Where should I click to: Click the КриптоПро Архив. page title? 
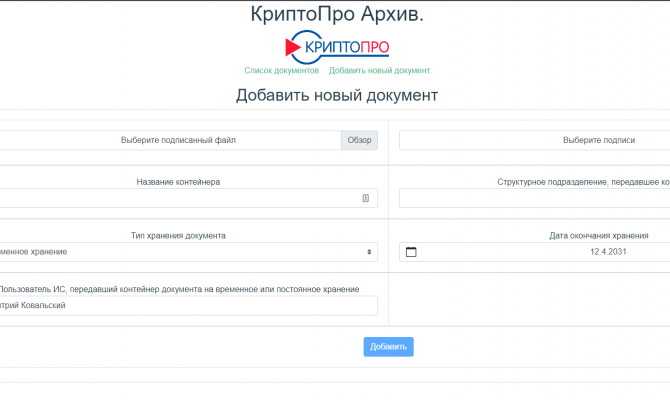[x=337, y=14]
